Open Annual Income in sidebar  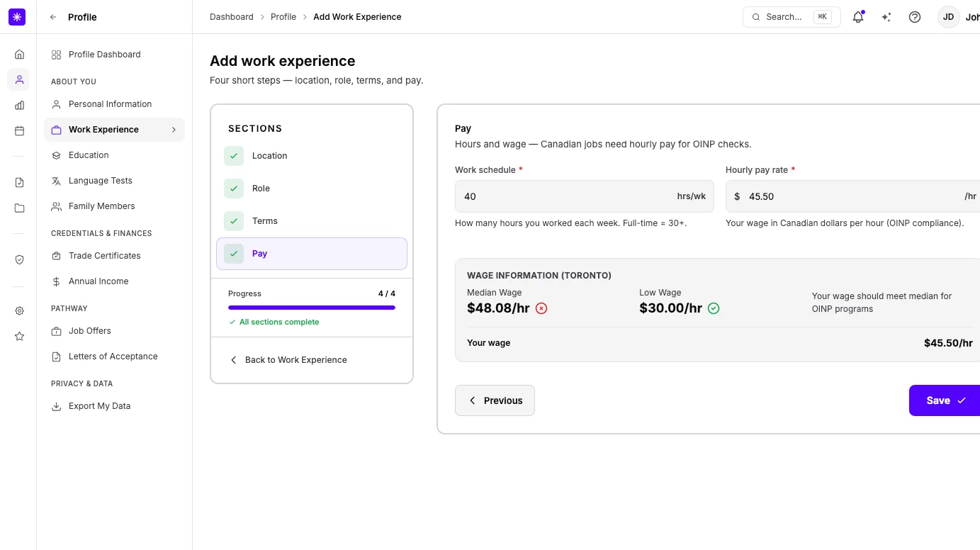(x=114, y=281)
